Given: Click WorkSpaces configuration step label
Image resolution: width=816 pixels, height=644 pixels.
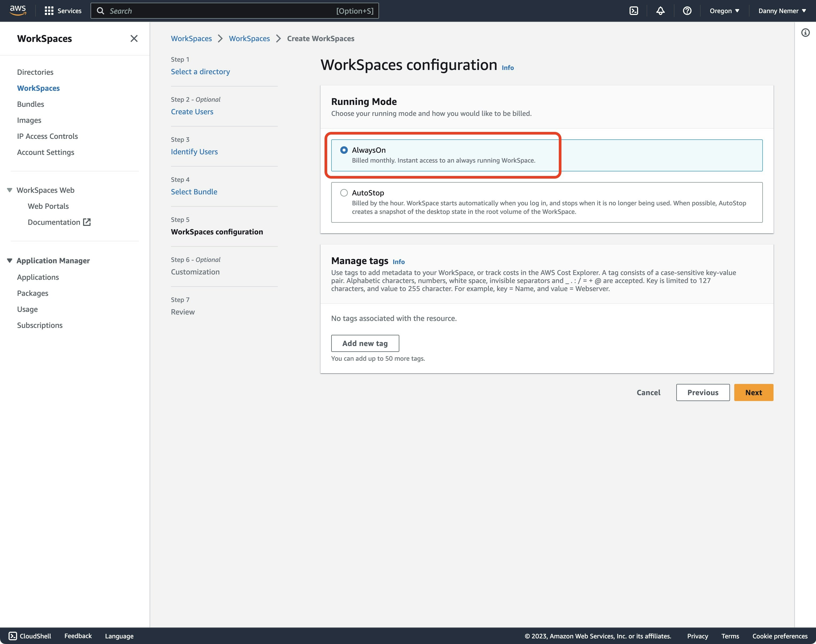Looking at the screenshot, I should pos(217,232).
